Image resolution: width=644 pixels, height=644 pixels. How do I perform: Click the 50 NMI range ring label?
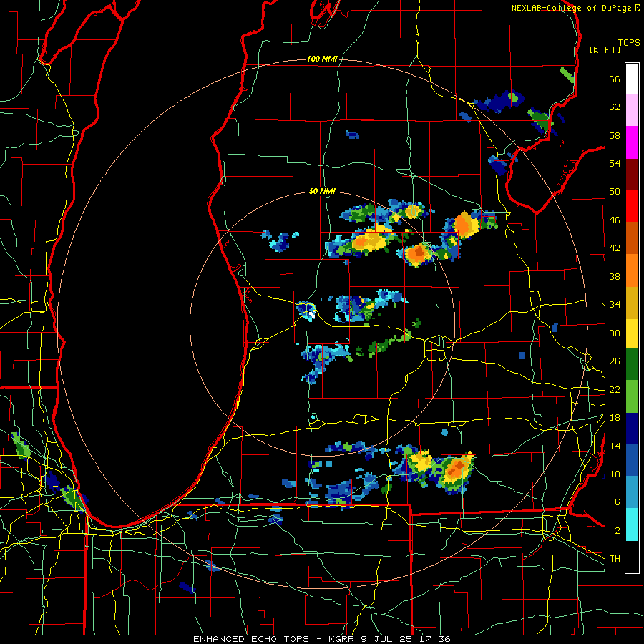[x=322, y=191]
